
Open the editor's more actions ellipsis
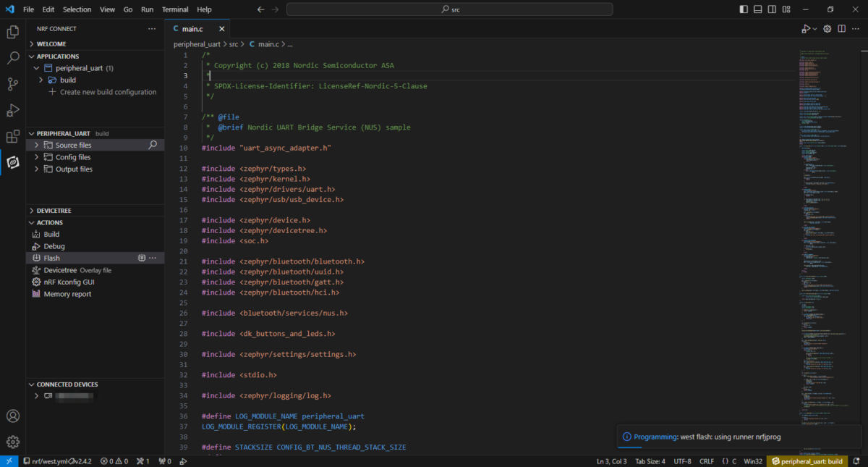pyautogui.click(x=855, y=29)
